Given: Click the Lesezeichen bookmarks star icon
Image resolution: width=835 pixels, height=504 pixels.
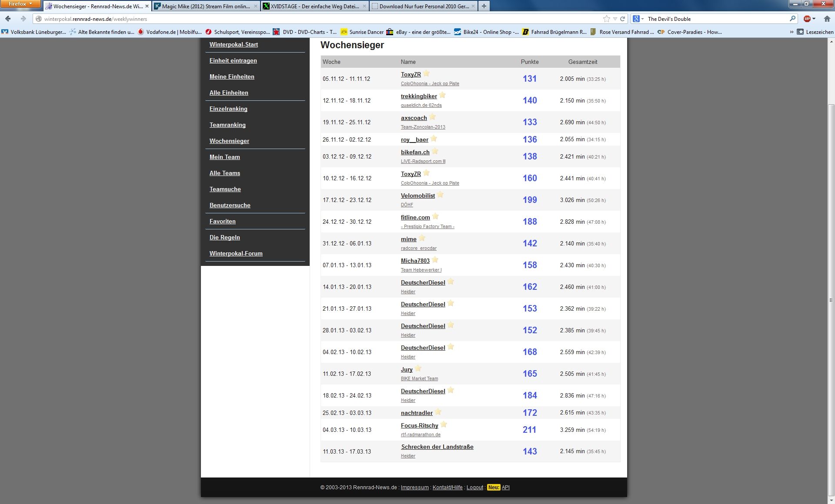Looking at the screenshot, I should point(800,32).
